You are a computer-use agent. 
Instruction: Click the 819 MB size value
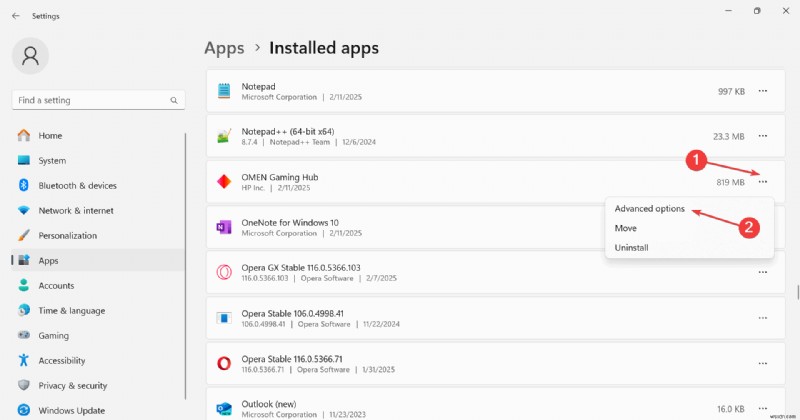coord(730,182)
